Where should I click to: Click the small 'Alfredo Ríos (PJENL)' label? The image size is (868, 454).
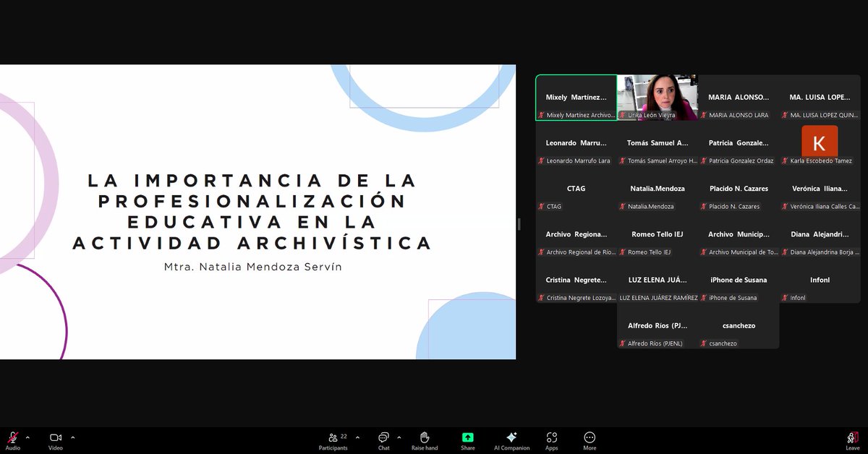point(655,343)
